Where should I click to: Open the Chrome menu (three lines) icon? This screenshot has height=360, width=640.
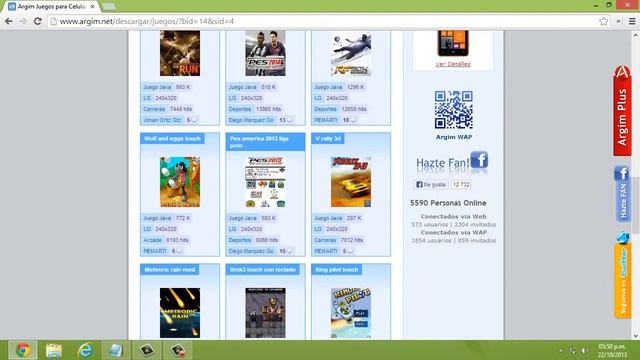[632, 21]
